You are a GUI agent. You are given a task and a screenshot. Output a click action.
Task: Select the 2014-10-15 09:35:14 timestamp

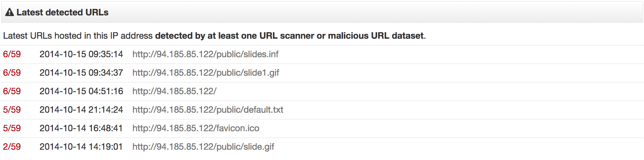pyautogui.click(x=81, y=54)
